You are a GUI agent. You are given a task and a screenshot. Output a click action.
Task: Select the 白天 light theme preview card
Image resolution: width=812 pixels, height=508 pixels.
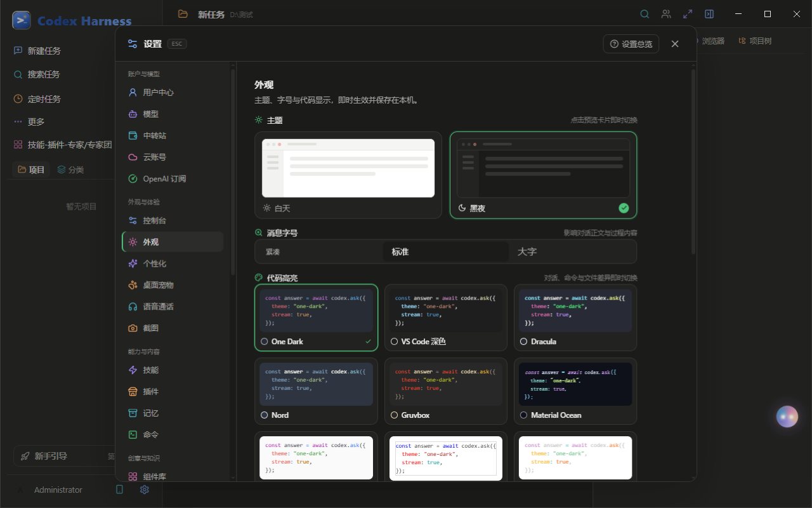[348, 175]
